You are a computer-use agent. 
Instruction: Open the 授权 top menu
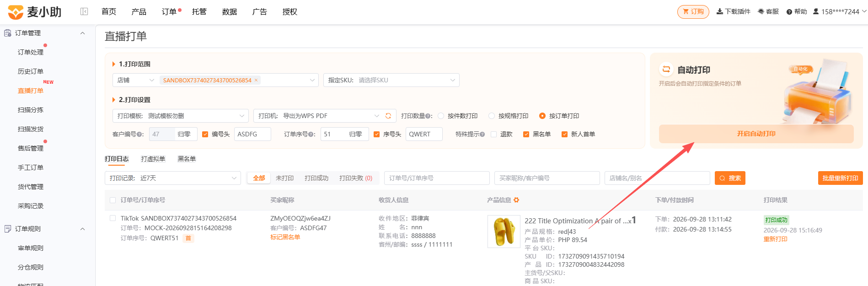289,12
